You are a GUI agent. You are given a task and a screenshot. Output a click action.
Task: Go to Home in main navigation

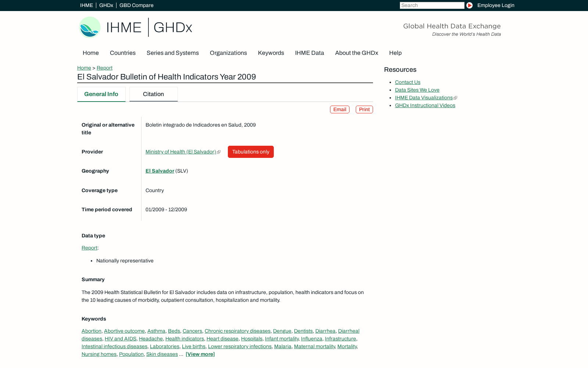(x=91, y=53)
